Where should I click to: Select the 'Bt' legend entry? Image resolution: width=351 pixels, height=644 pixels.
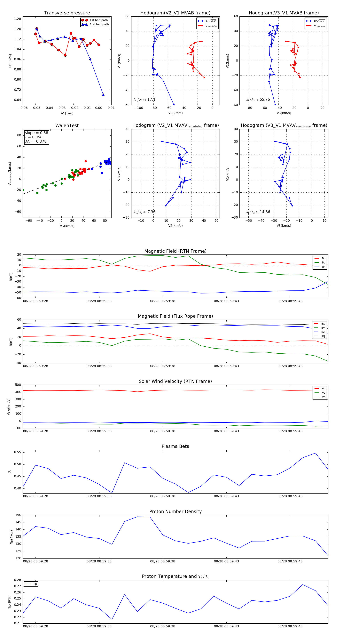coord(320,262)
